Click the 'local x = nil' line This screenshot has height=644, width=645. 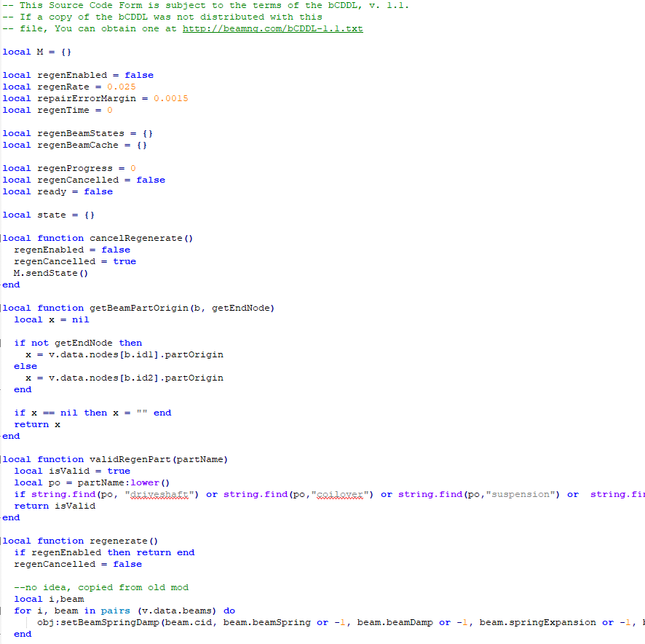coord(52,320)
